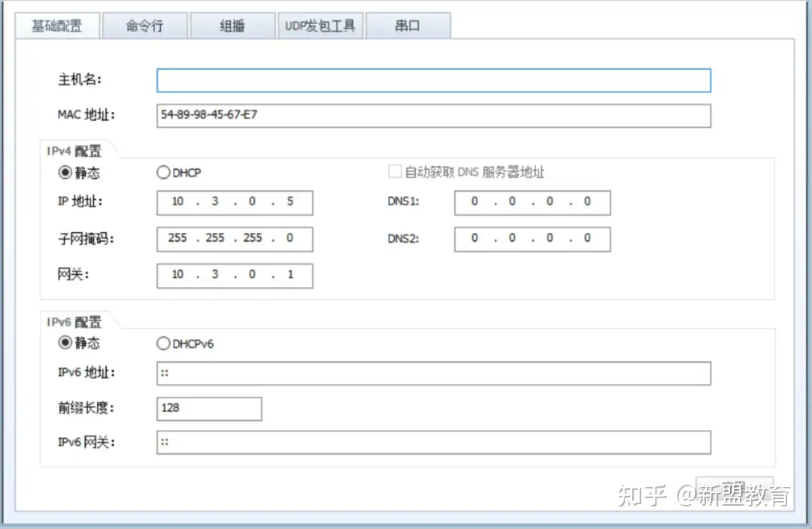
Task: Switch to the 基础配置 tab
Action: click(57, 26)
